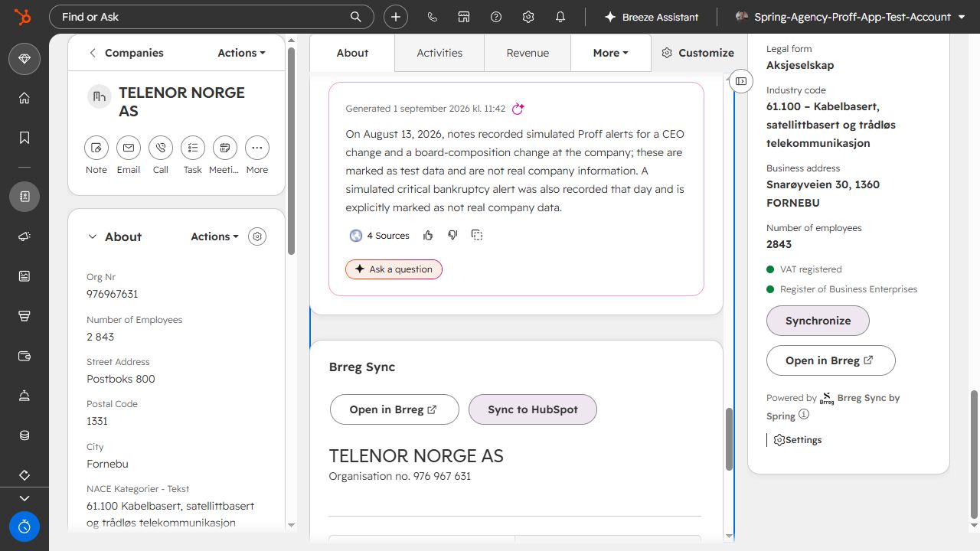Open the Service bell icon in sidebar

(x=24, y=396)
